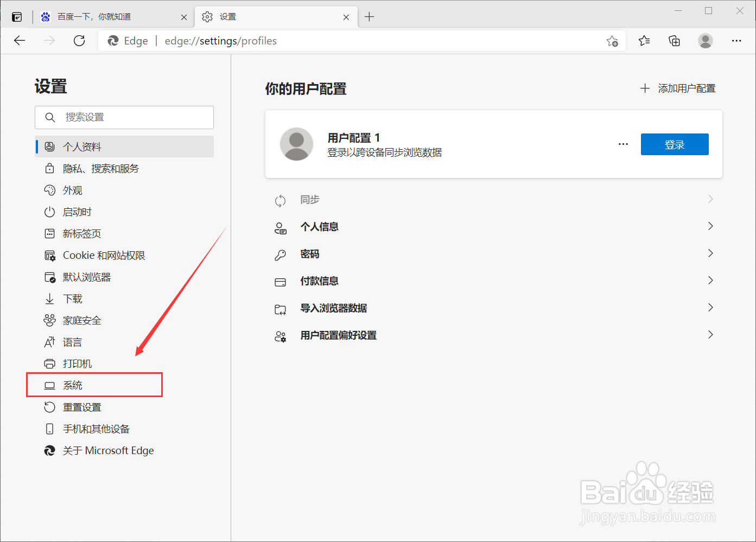Image resolution: width=756 pixels, height=542 pixels.
Task: Reload the page with refresh icon
Action: pyautogui.click(x=79, y=41)
